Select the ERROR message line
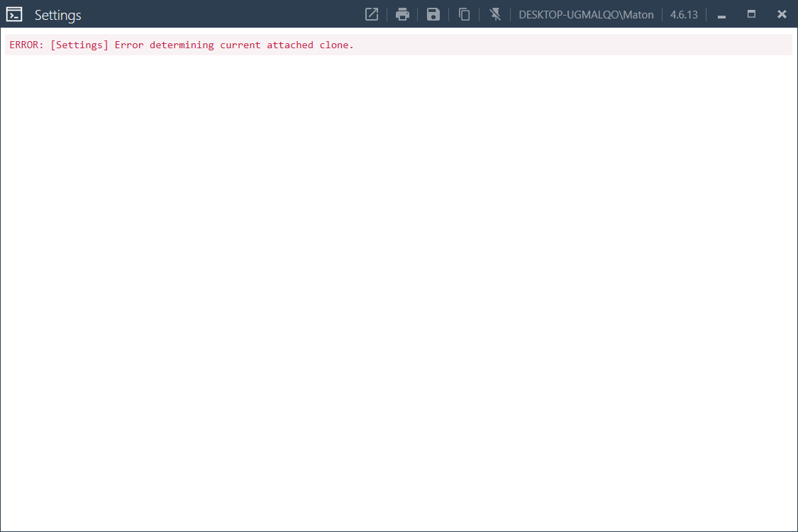This screenshot has width=798, height=532. [x=182, y=45]
